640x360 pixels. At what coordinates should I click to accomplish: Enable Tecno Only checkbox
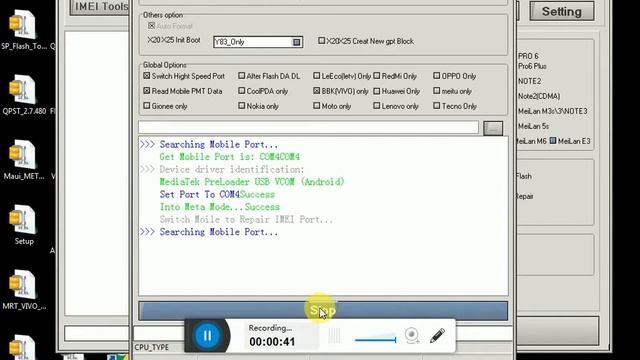pos(437,106)
